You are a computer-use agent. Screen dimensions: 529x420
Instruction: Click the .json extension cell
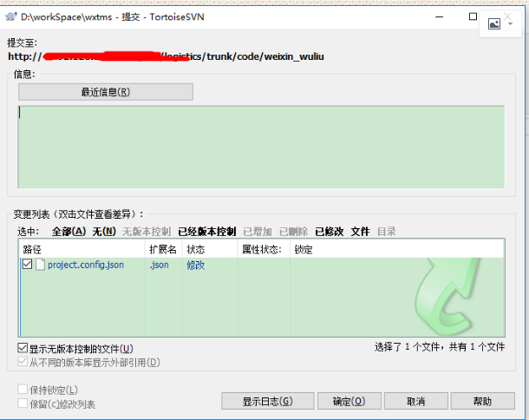(x=160, y=265)
